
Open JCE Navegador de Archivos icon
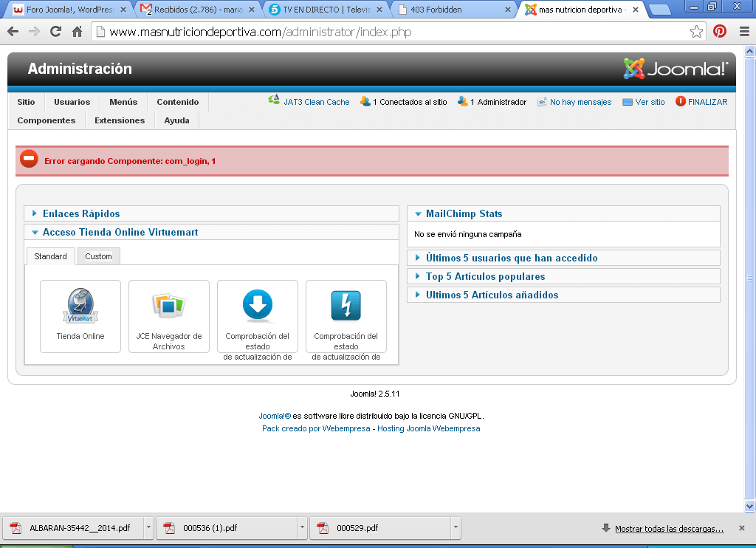[x=169, y=306]
